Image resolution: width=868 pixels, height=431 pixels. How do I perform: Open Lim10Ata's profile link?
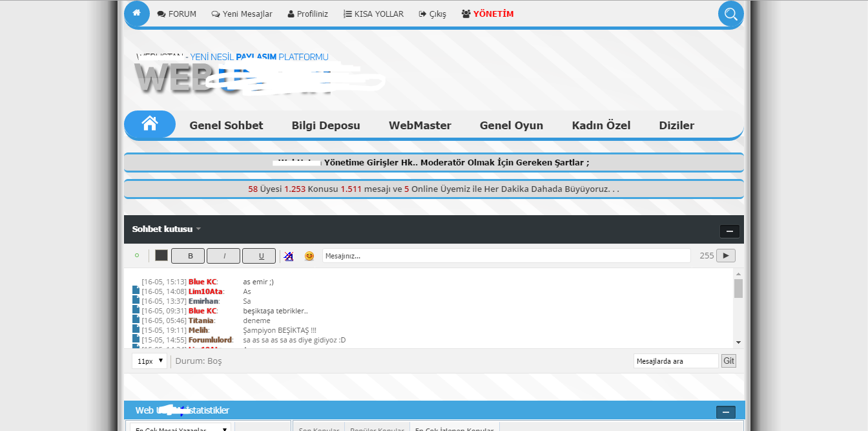pos(204,291)
